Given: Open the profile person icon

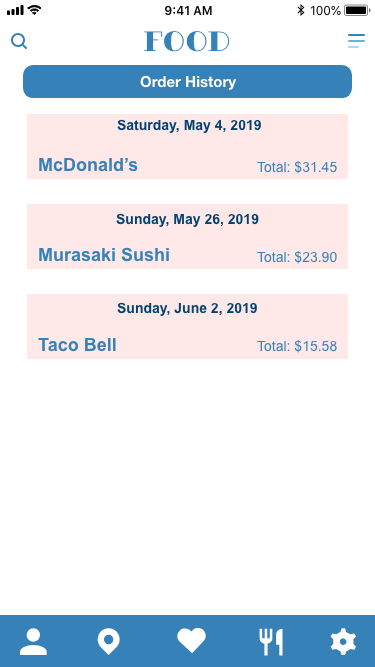Looking at the screenshot, I should point(33,642).
